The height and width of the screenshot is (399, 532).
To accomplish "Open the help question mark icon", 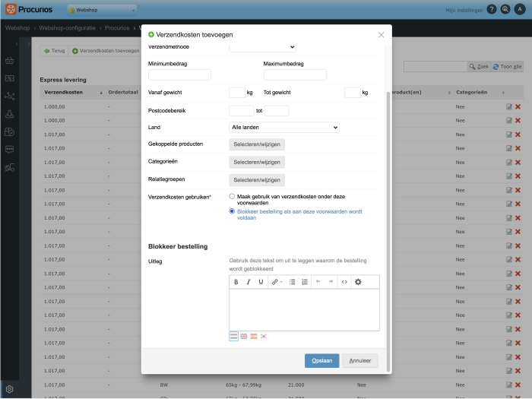I will pos(491,9).
